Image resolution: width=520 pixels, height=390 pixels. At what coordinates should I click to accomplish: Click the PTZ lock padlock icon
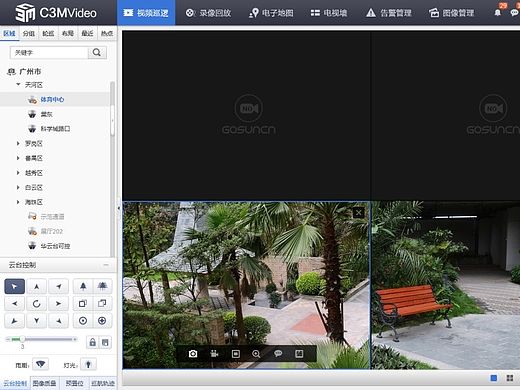click(x=92, y=342)
